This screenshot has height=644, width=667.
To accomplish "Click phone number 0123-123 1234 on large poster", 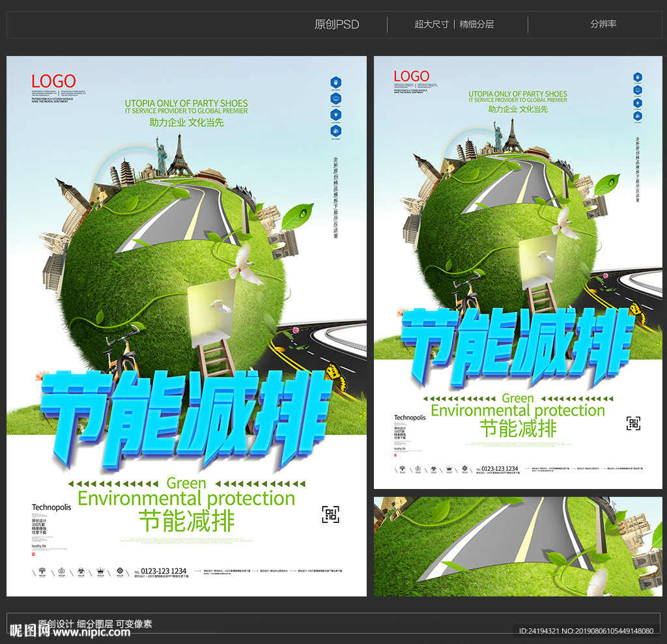I will click(x=163, y=571).
